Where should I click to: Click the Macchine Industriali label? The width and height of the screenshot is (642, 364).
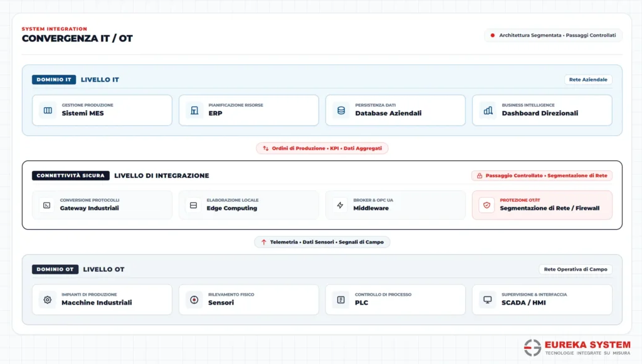pyautogui.click(x=97, y=303)
